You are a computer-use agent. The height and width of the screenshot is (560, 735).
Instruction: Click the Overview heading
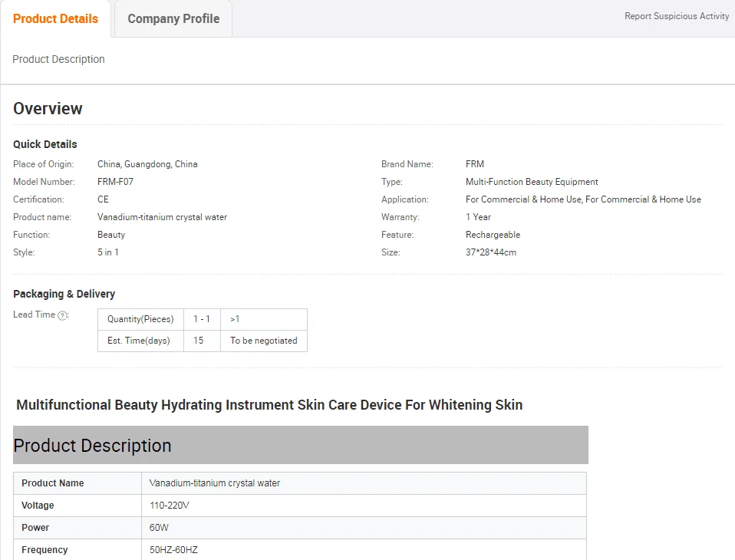click(x=48, y=108)
